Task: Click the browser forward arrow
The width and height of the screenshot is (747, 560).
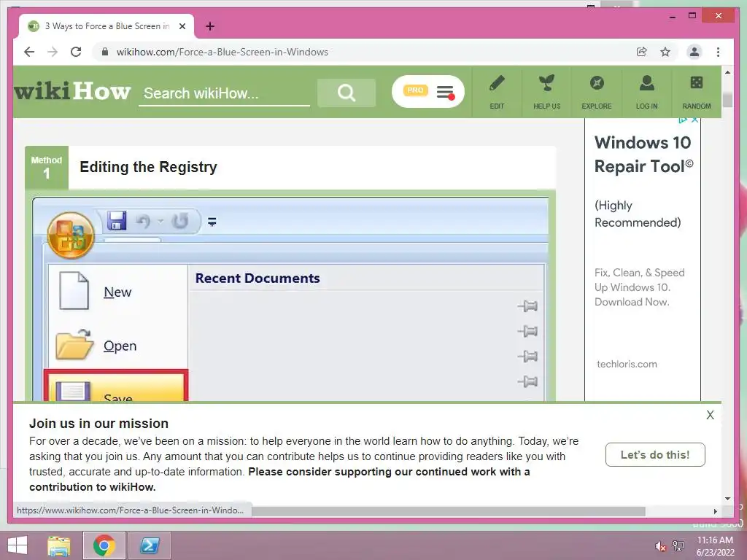Action: tap(53, 52)
